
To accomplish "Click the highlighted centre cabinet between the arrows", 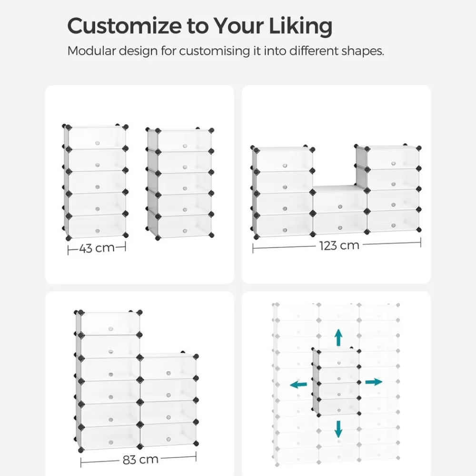I will point(336,382).
